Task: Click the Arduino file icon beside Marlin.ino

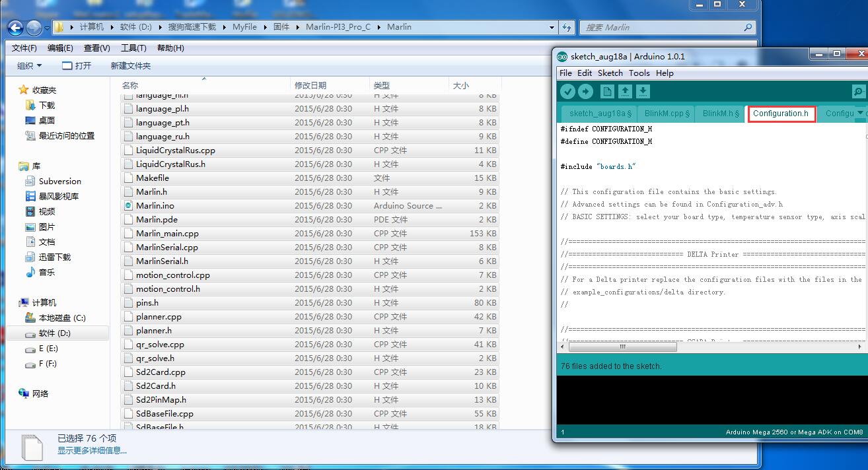Action: point(129,206)
